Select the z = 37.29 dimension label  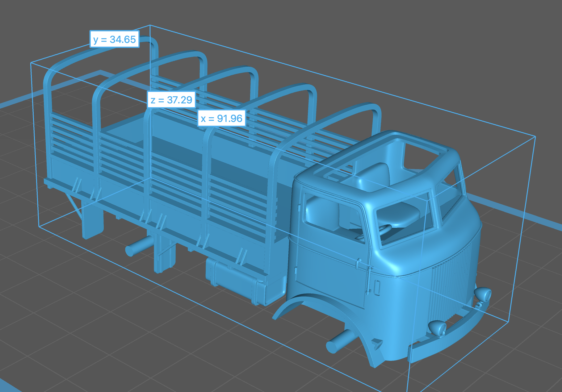tap(171, 100)
